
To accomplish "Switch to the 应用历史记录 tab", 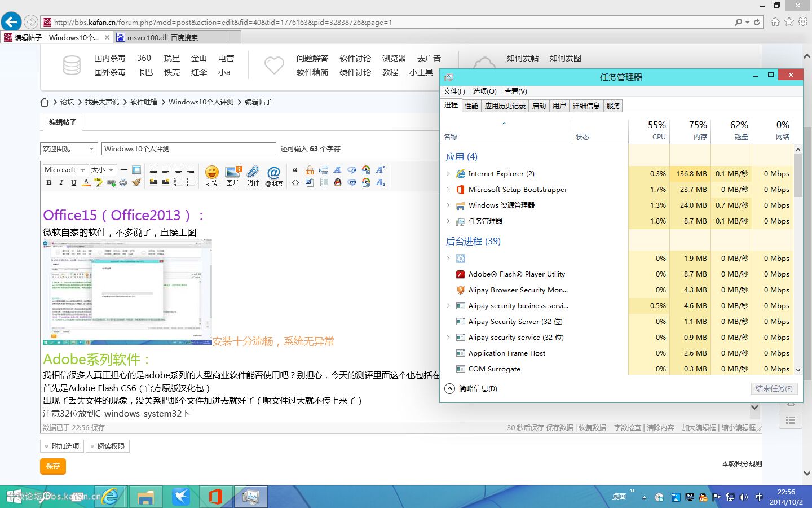I will point(505,106).
